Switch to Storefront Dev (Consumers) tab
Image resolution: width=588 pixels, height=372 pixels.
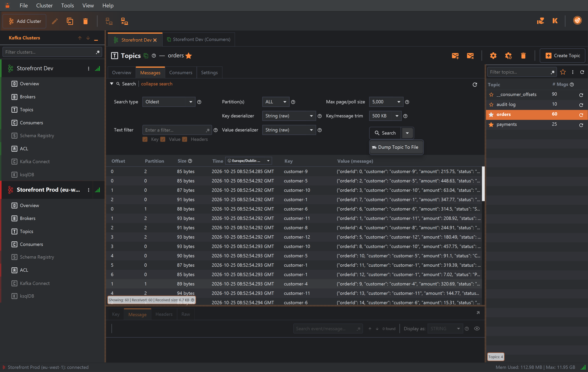(199, 39)
